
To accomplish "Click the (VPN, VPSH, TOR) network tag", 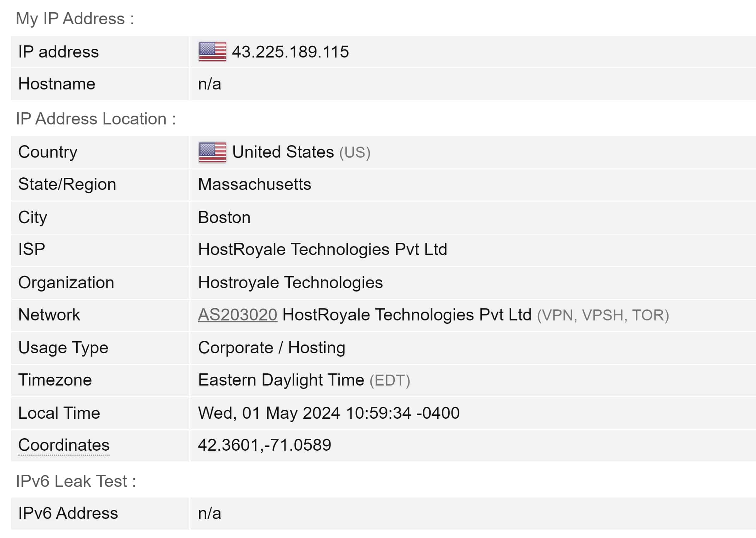I will [603, 315].
